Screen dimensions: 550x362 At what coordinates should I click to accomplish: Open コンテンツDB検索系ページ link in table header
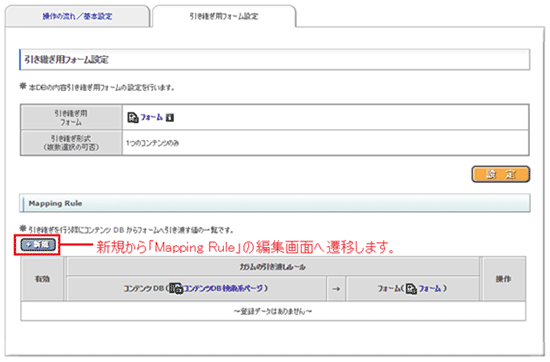pyautogui.click(x=223, y=288)
